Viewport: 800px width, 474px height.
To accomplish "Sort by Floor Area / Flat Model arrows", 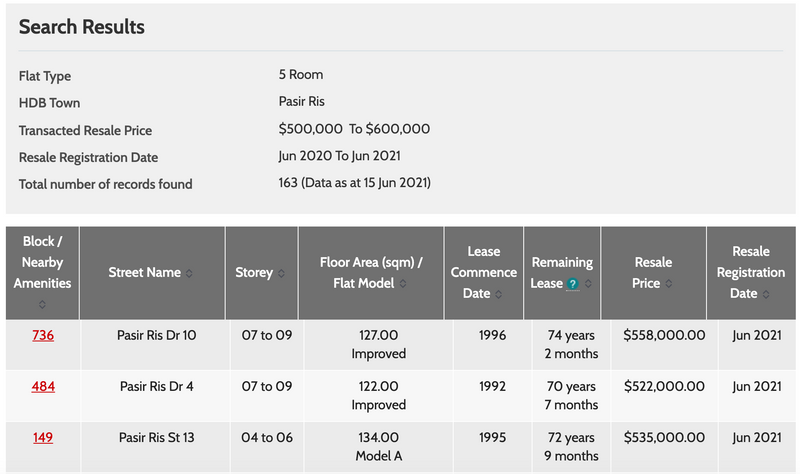I will pyautogui.click(x=403, y=284).
